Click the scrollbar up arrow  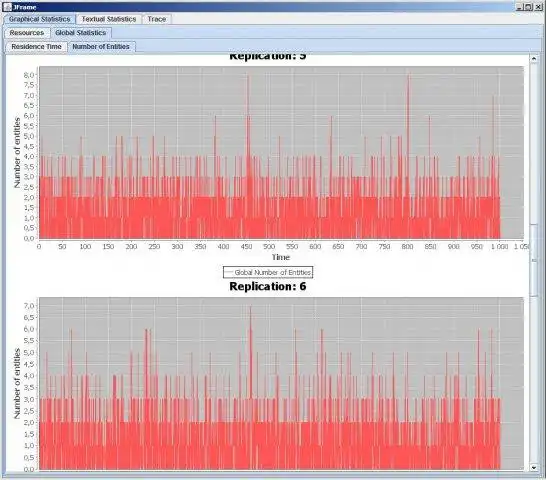[x=534, y=59]
